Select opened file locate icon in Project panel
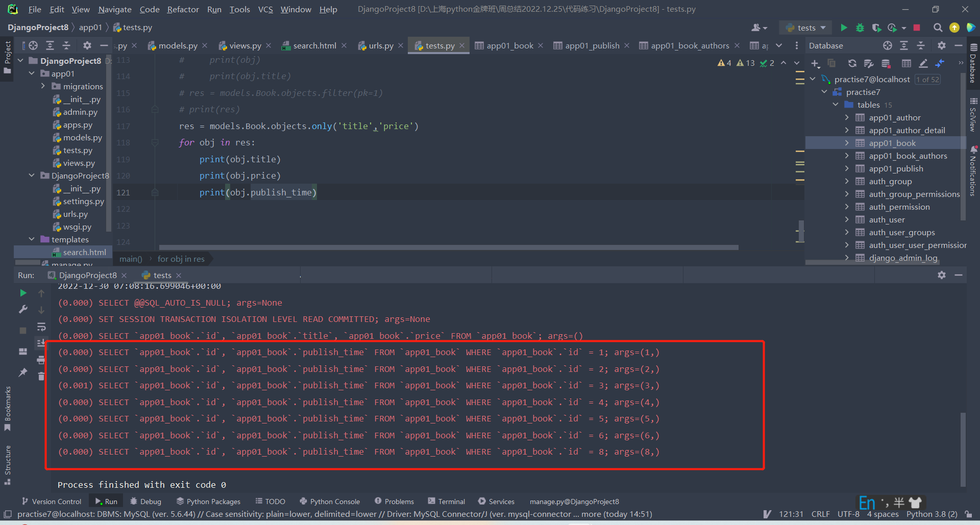Viewport: 980px width, 525px height. 33,45
